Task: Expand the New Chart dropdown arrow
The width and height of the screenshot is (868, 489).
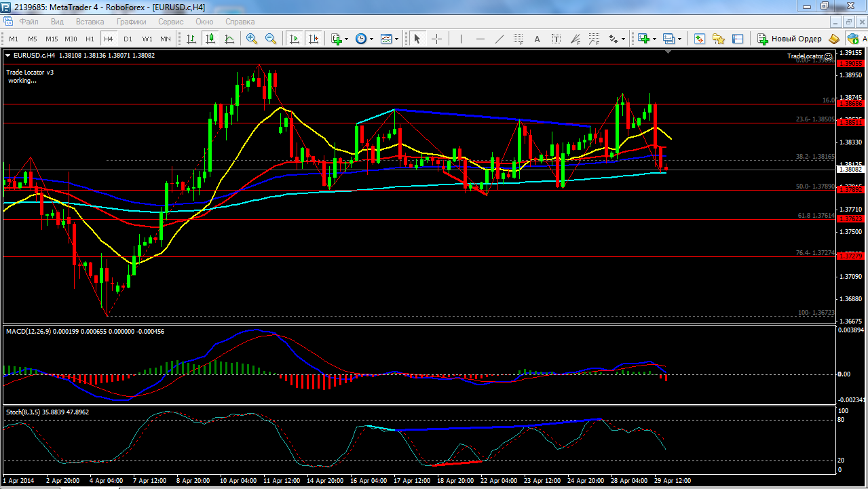Action: (654, 39)
